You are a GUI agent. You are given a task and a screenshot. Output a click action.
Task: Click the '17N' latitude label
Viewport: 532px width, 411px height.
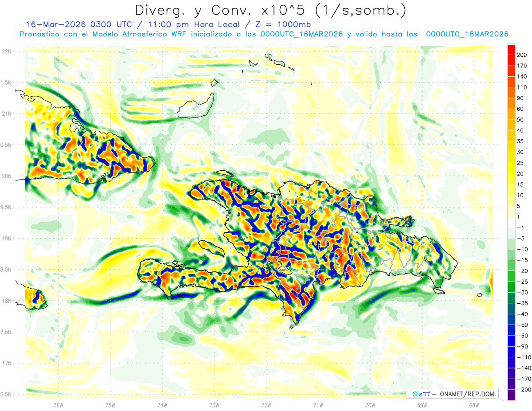pos(6,363)
